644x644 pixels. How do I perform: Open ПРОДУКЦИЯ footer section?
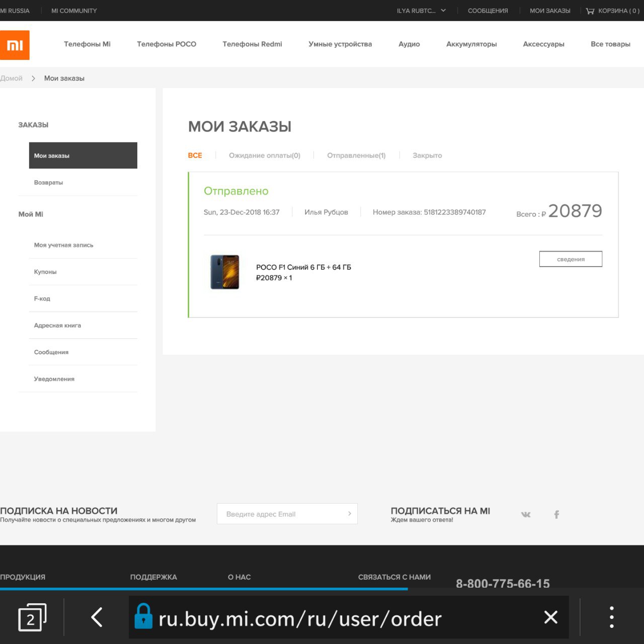click(23, 577)
